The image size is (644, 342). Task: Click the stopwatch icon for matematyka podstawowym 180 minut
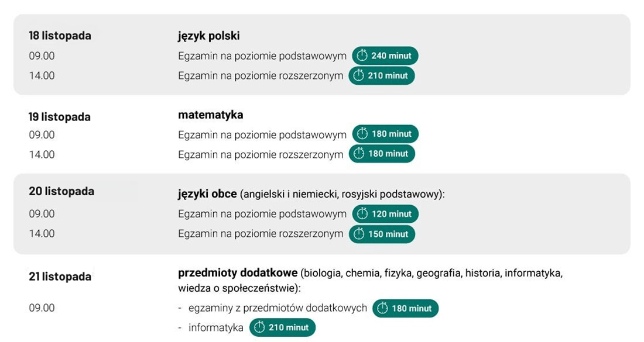coord(362,134)
